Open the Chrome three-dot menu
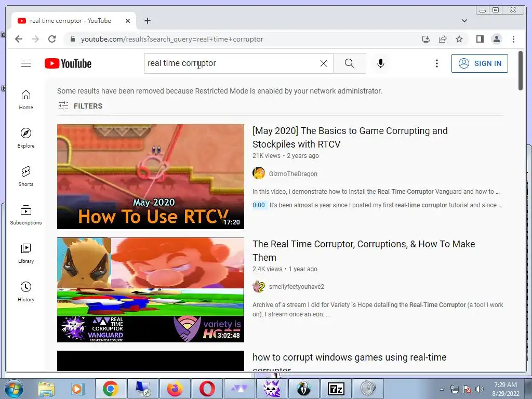Image resolution: width=532 pixels, height=399 pixels. coord(513,39)
